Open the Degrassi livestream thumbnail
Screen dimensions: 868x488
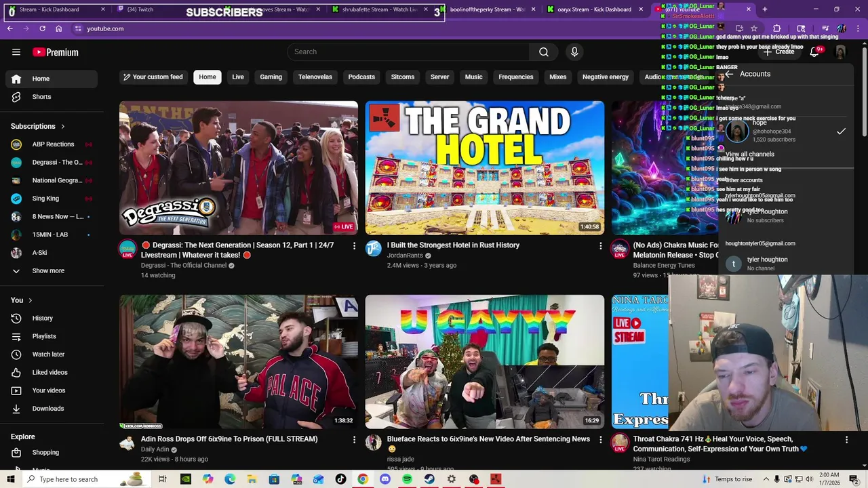239,167
